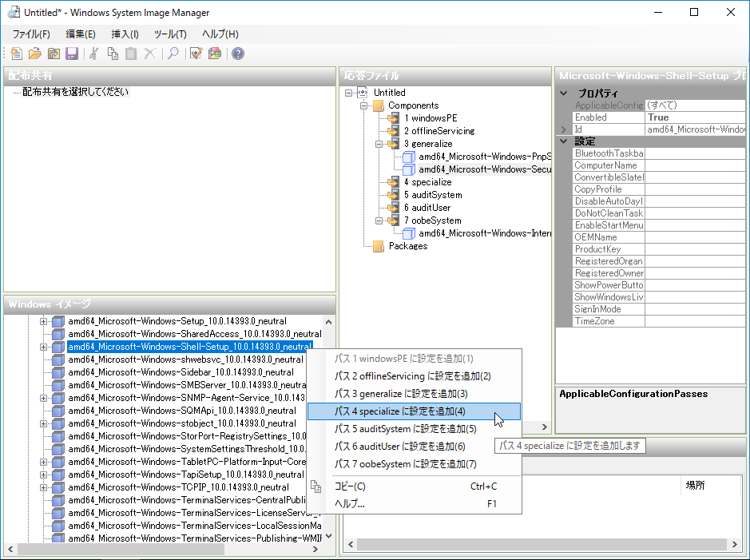Screen dimensions: 750x560
Task: Click the Enabled property value True
Action: (695, 117)
